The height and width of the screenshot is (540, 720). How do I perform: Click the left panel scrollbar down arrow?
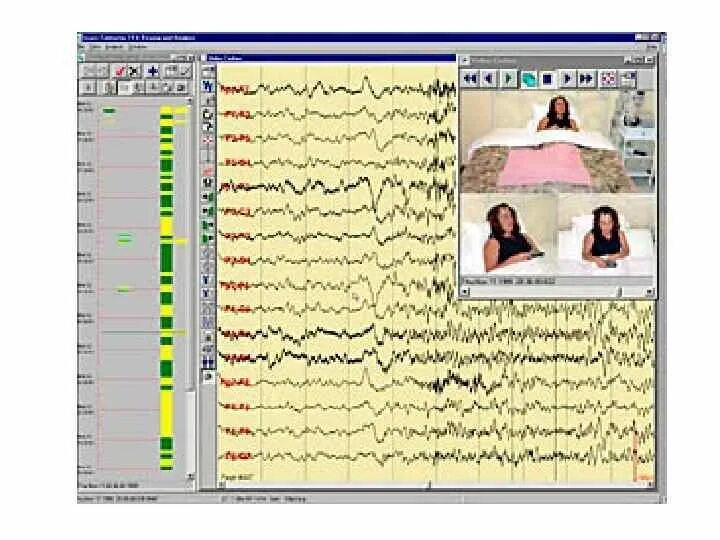190,478
